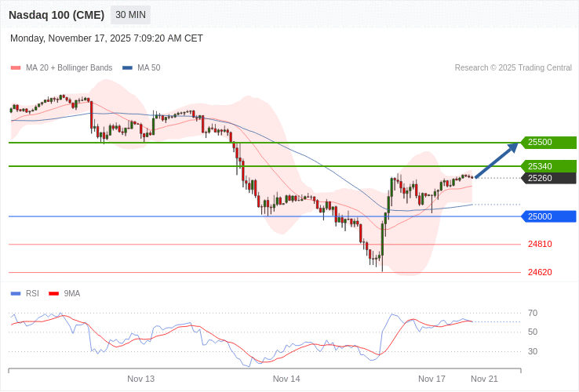
Task: Click the Nov 17 date label
Action: (x=432, y=379)
